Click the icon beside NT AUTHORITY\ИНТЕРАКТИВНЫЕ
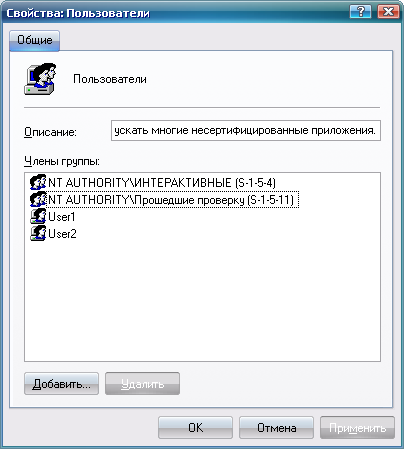 pos(38,182)
